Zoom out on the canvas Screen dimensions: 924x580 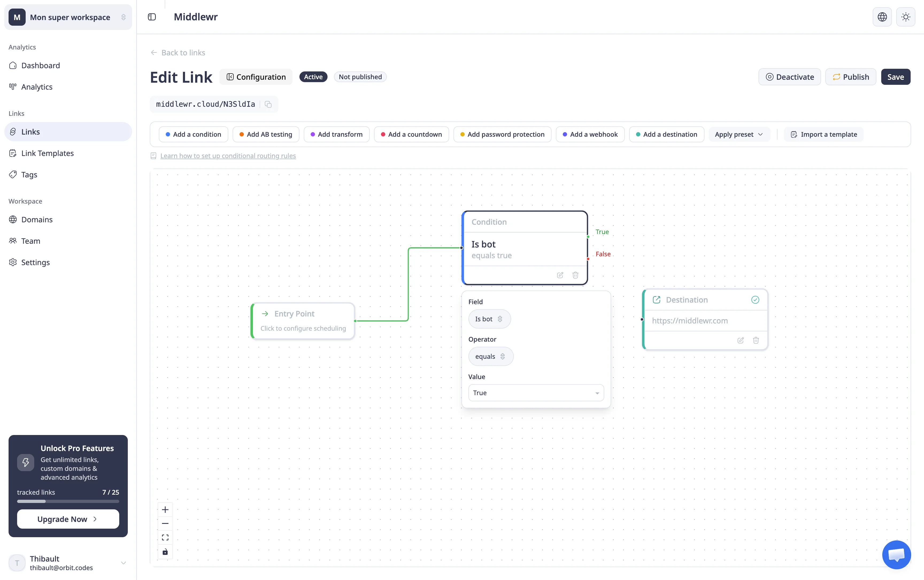coord(165,524)
